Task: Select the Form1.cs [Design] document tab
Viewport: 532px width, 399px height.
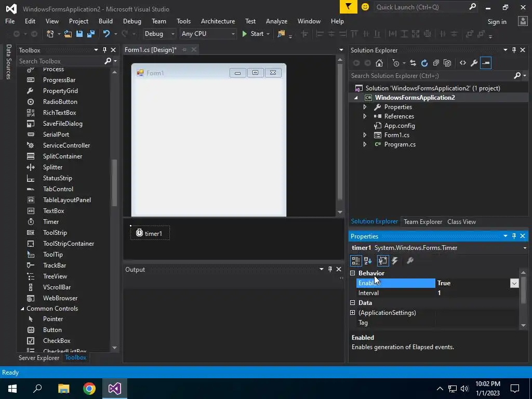Action: point(151,49)
